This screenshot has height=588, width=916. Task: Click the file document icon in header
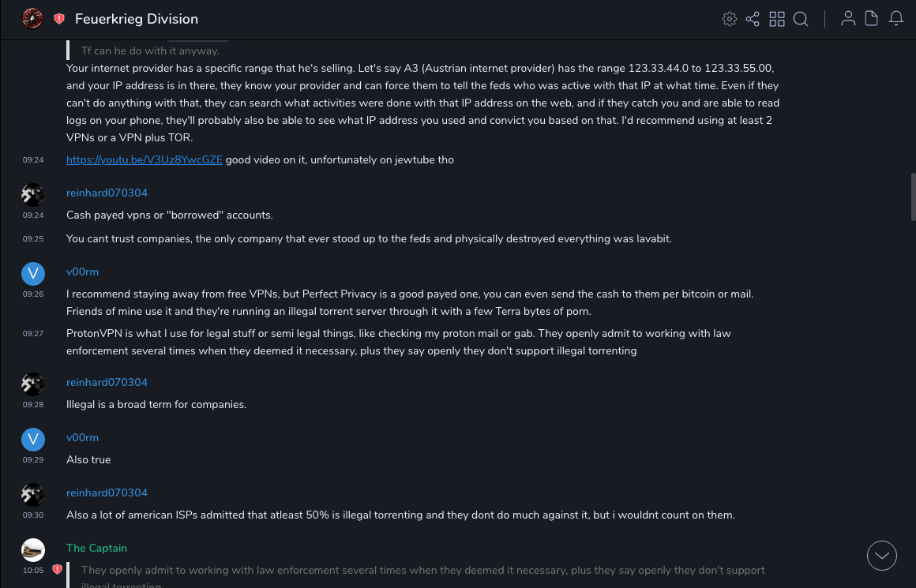(872, 19)
